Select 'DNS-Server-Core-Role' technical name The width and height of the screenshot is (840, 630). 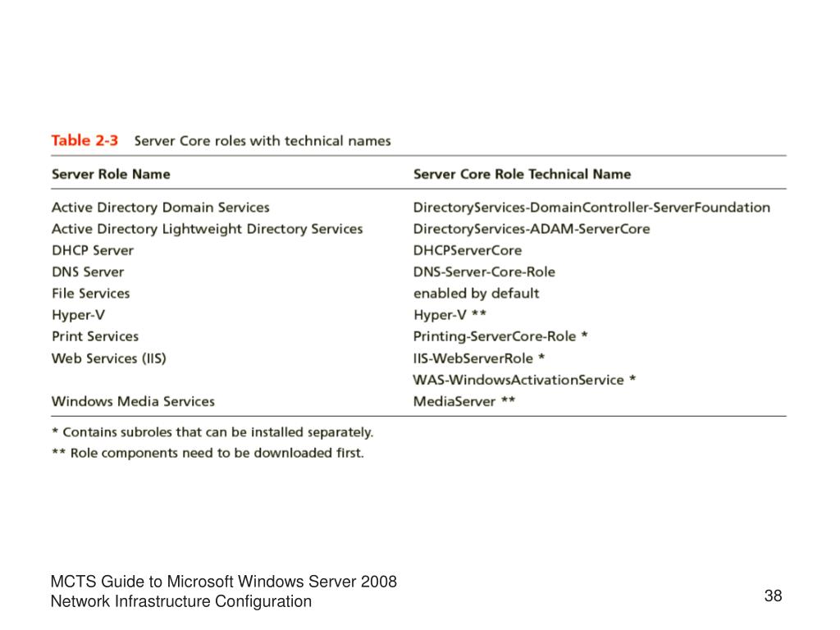click(x=484, y=272)
